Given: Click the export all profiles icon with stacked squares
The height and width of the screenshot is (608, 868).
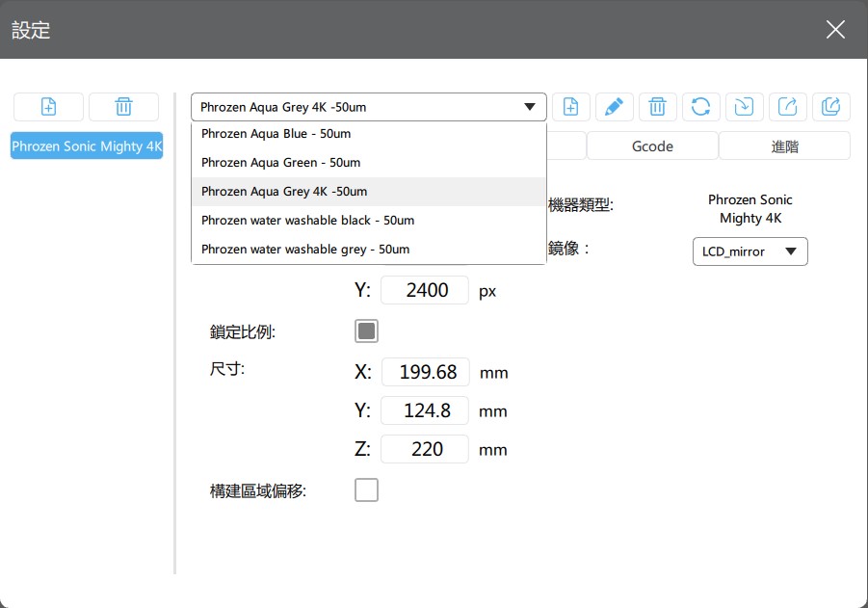Looking at the screenshot, I should 830,107.
